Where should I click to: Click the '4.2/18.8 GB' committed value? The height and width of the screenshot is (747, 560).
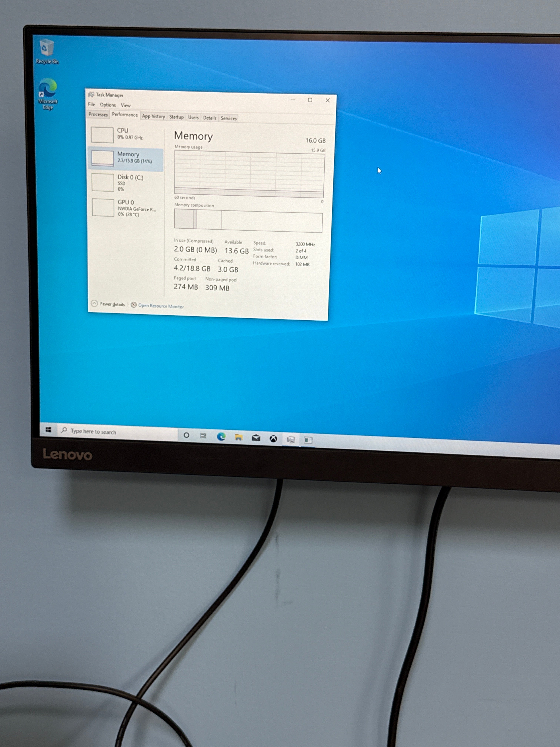[x=192, y=268]
